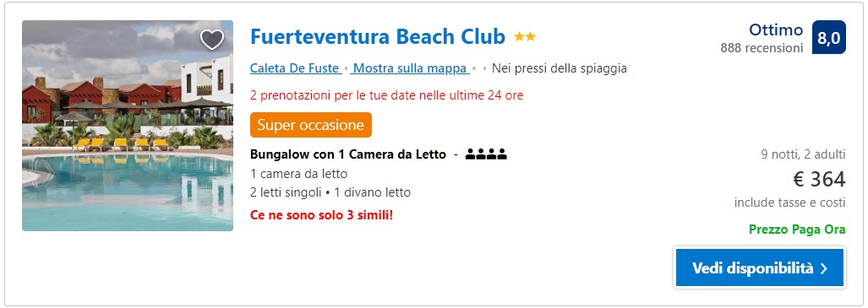Open Fuerteventura Beach Club hotel title
This screenshot has height=308, width=868.
(x=378, y=36)
